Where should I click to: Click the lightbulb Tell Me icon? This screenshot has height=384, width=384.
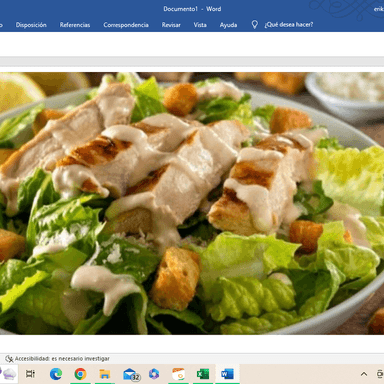coord(254,25)
